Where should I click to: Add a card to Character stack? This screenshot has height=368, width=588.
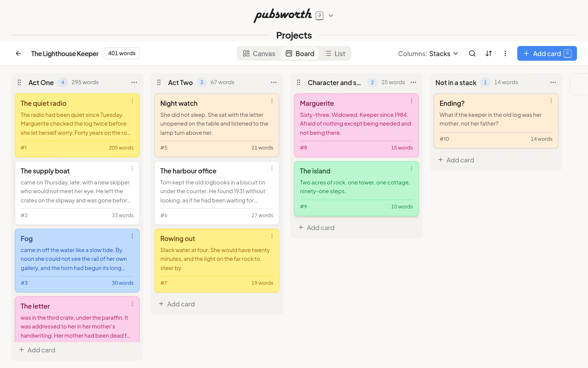(317, 227)
